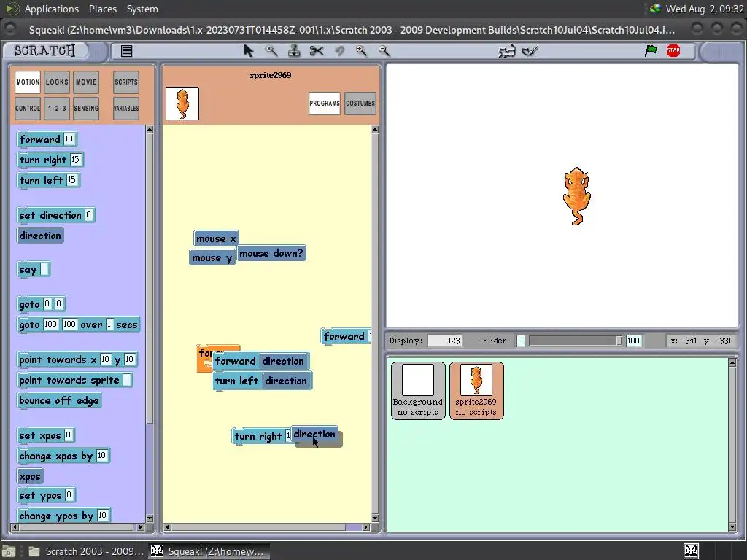Select the PROGRAMS tab
The width and height of the screenshot is (747, 560).
click(325, 104)
